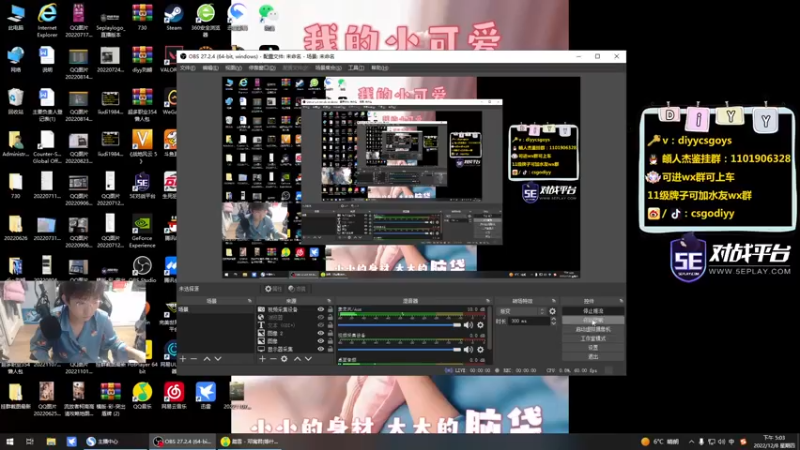Image resolution: width=800 pixels, height=450 pixels.
Task: Select the Internet Explorer desktop icon
Action: 47,19
